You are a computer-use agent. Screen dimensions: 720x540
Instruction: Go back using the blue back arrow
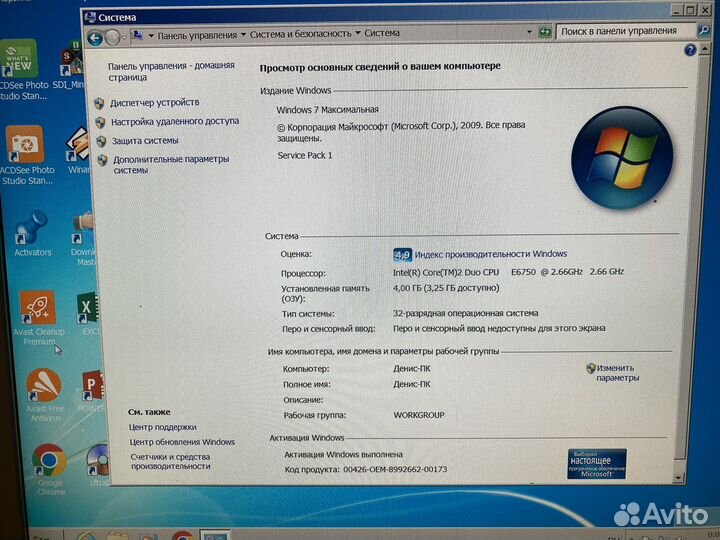[95, 38]
